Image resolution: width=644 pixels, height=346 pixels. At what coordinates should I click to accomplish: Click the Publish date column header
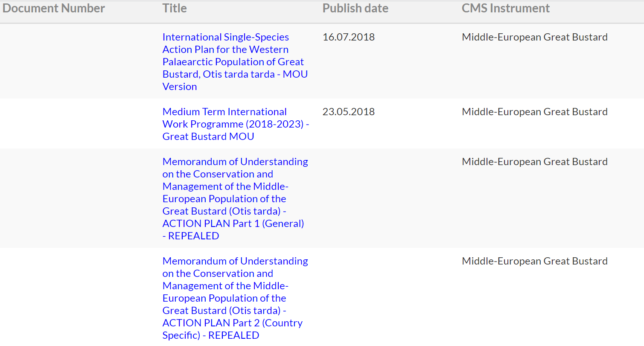point(356,8)
